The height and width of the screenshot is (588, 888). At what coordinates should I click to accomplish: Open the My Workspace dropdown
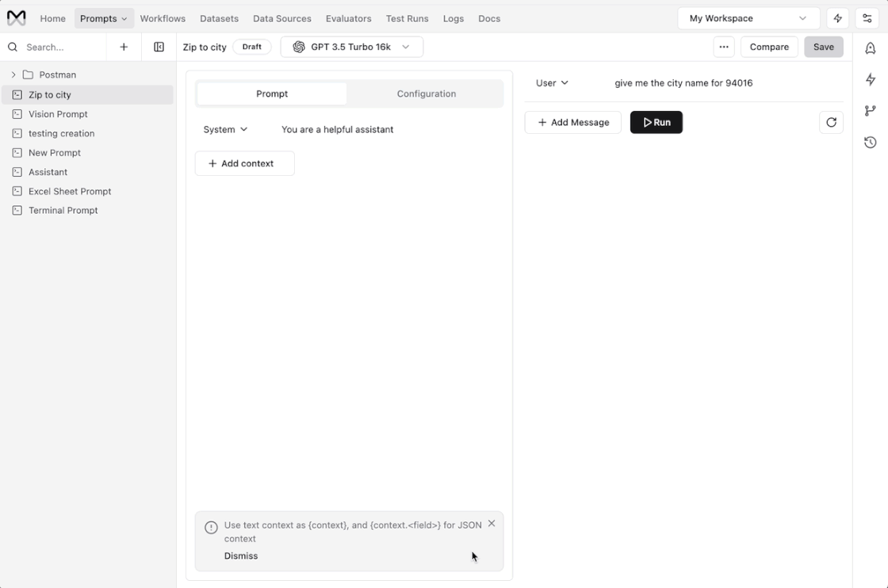pos(748,18)
